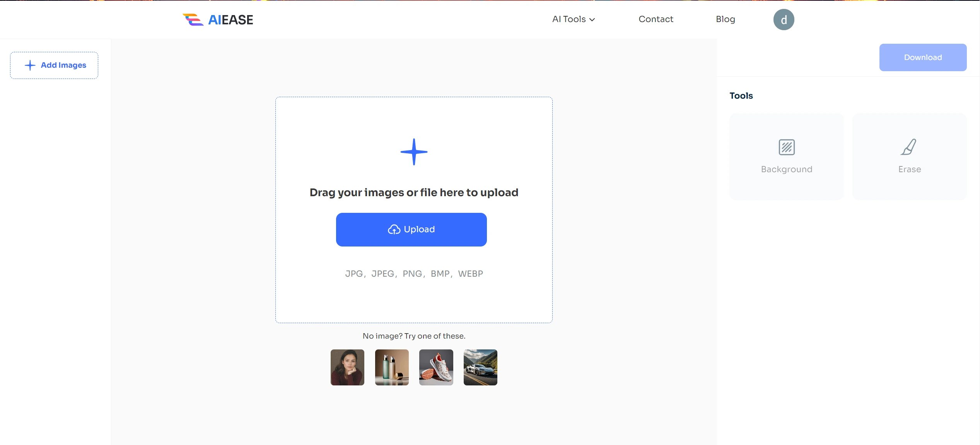Click the plus icon next to Add Images

[30, 65]
